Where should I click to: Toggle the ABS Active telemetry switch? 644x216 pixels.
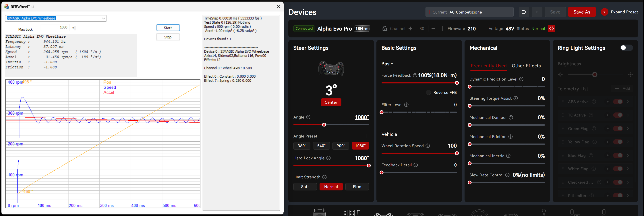click(x=618, y=102)
